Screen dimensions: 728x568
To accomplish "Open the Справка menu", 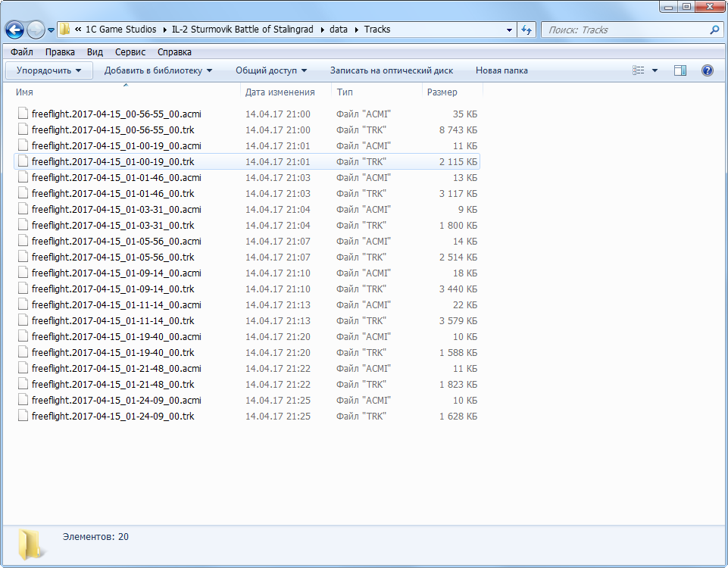I will coord(174,52).
